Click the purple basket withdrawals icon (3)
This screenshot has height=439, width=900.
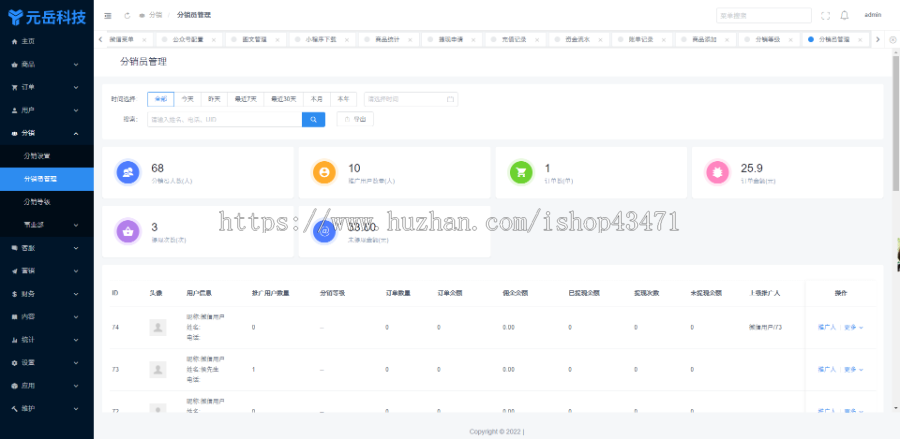tap(127, 231)
